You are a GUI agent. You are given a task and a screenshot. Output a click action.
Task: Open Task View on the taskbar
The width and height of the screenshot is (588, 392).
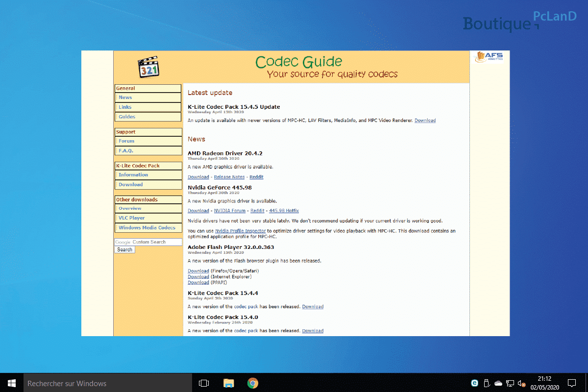203,383
